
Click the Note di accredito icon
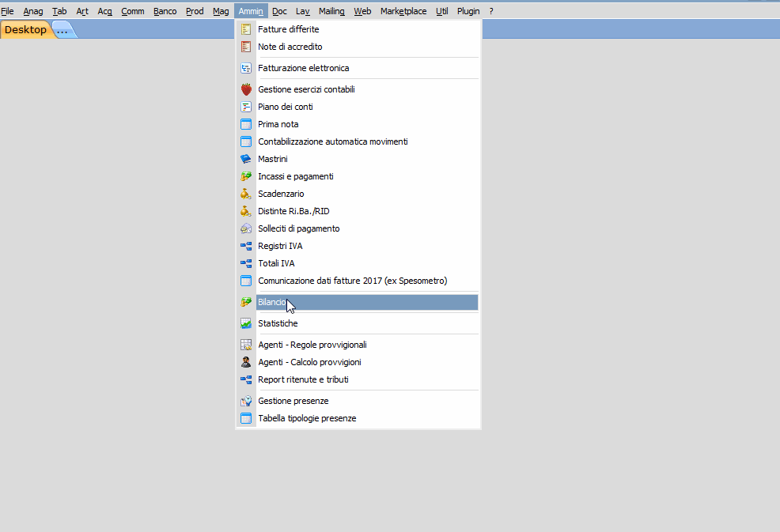point(246,47)
